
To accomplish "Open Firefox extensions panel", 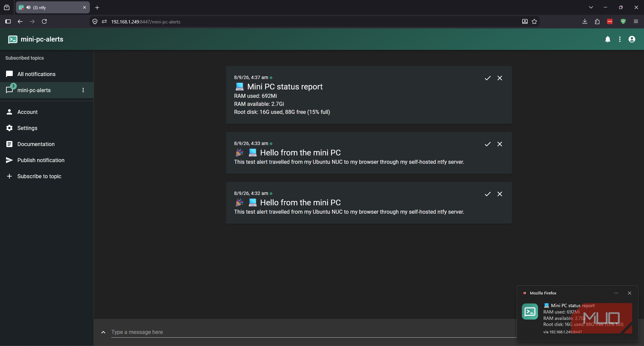I will coord(597,21).
